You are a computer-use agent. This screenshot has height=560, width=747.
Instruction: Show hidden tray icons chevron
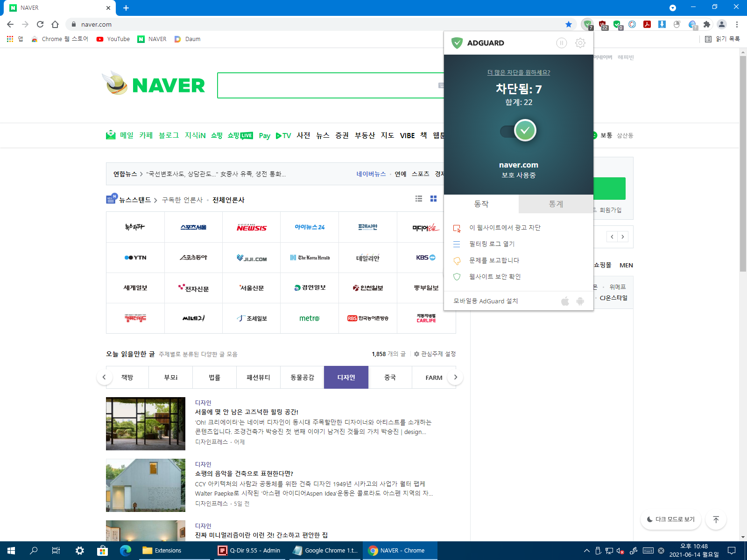pos(587,551)
